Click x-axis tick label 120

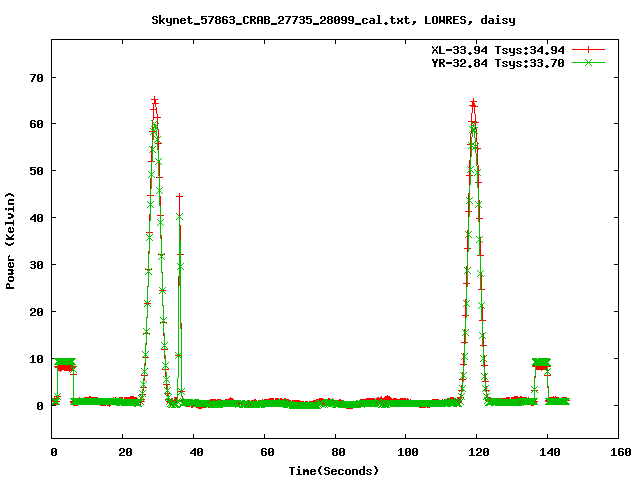pyautogui.click(x=479, y=452)
